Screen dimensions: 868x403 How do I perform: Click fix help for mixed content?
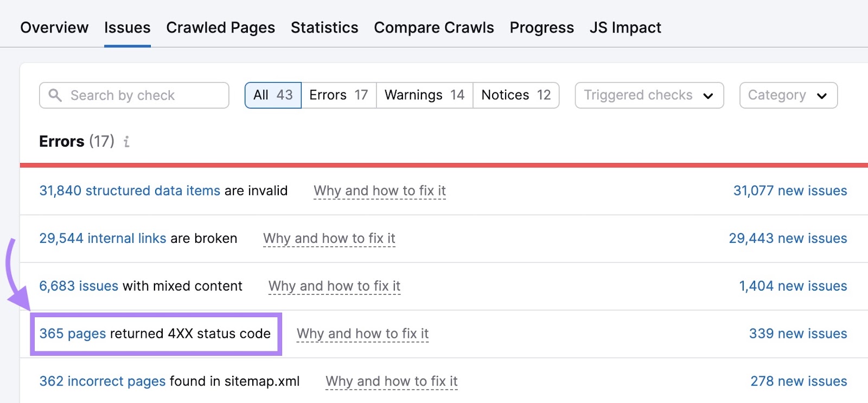coord(334,286)
